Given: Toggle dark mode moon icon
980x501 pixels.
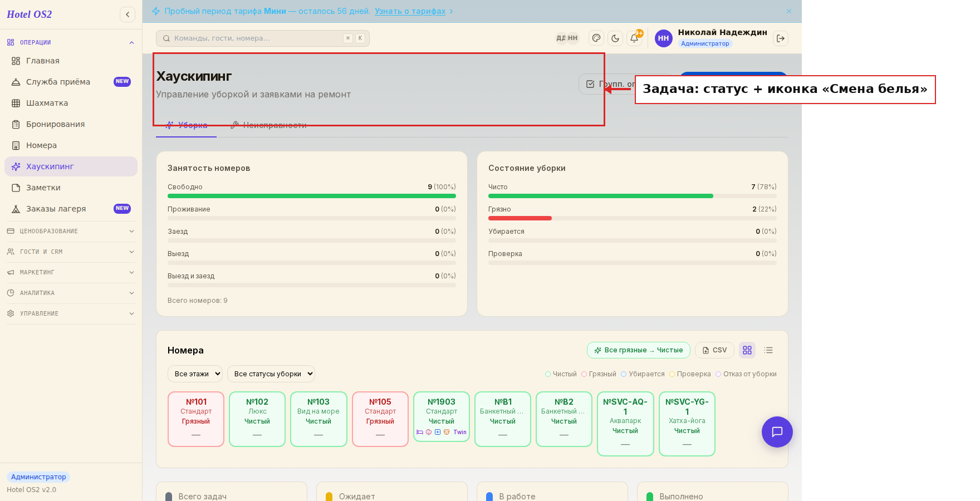Looking at the screenshot, I should [x=615, y=38].
